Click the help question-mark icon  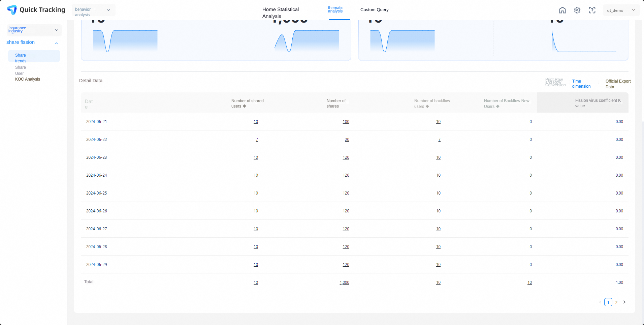(592, 10)
